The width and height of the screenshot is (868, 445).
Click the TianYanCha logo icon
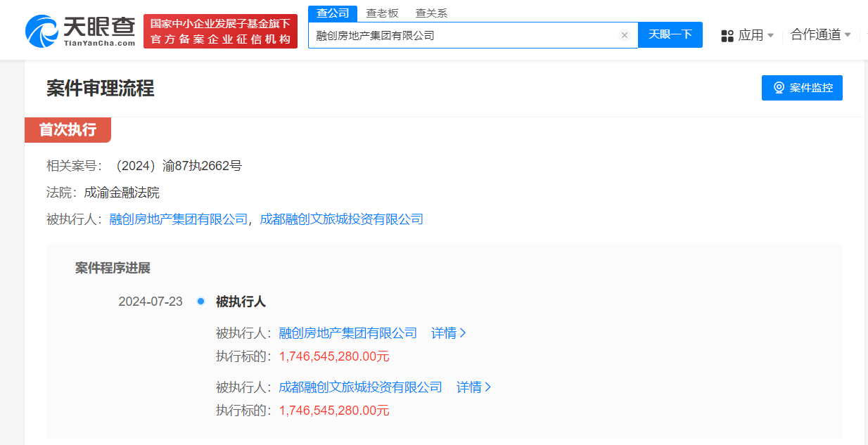pos(44,30)
